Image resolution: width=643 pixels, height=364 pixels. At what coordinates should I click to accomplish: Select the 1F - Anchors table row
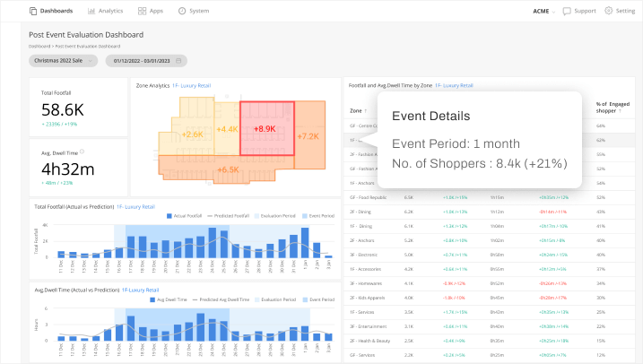coord(490,183)
